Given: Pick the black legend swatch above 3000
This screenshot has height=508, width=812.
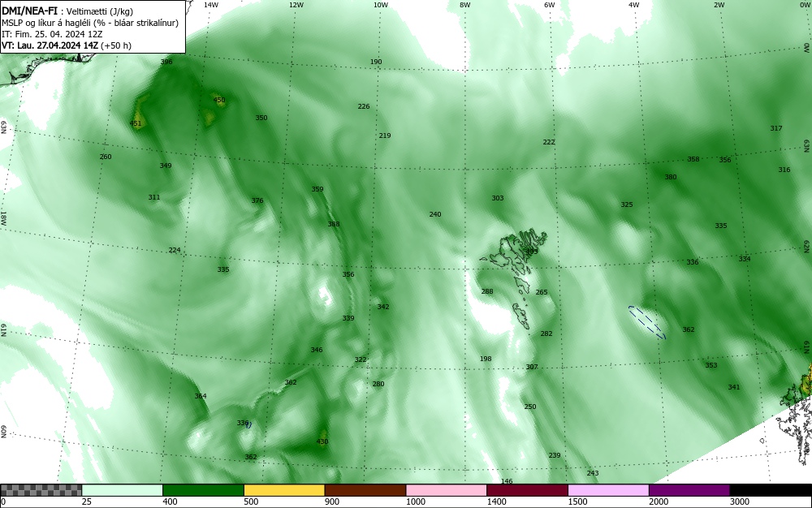Looking at the screenshot, I should [771, 490].
